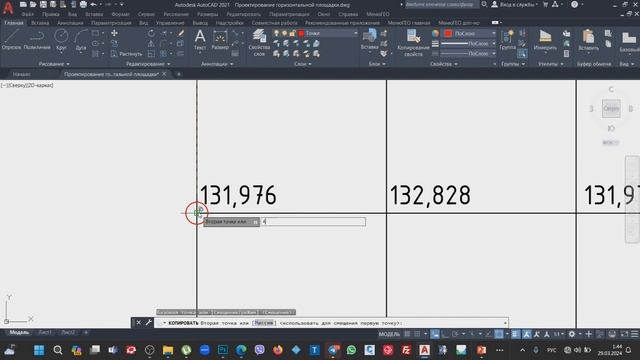
Task: Toggle the layer on/off lightbulb icon
Action: click(276, 33)
